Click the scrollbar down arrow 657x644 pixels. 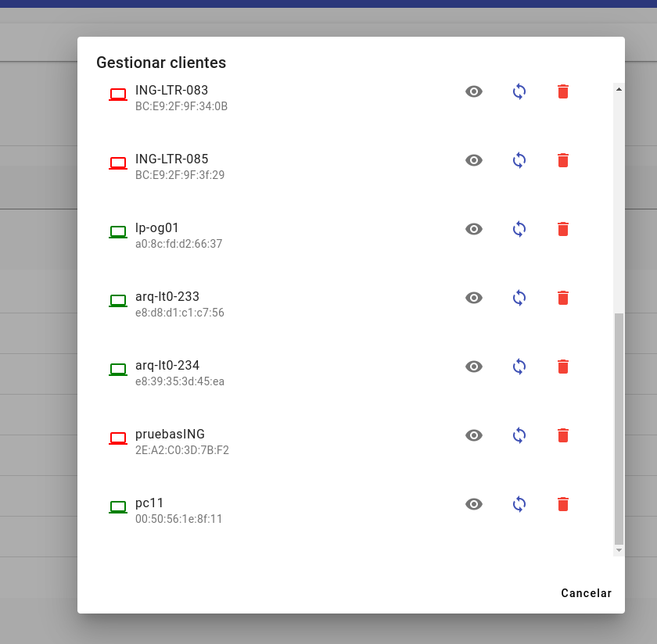pyautogui.click(x=619, y=550)
